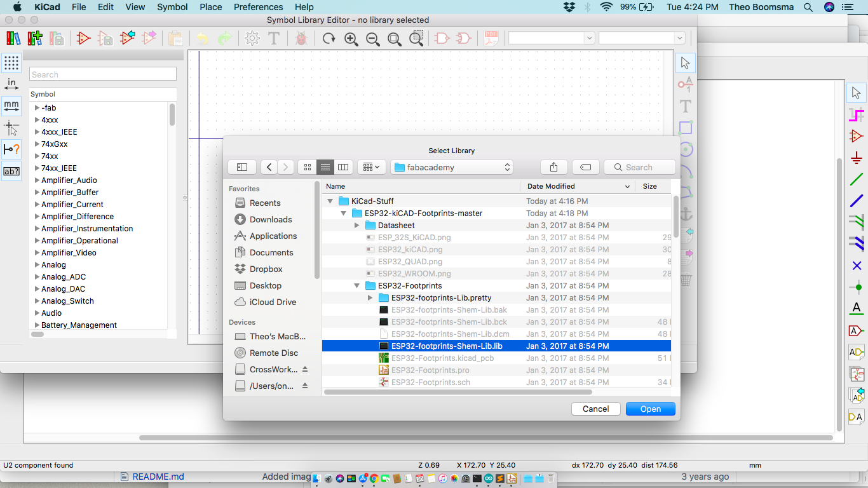Zoom out using the magnifier minus icon

pos(373,39)
